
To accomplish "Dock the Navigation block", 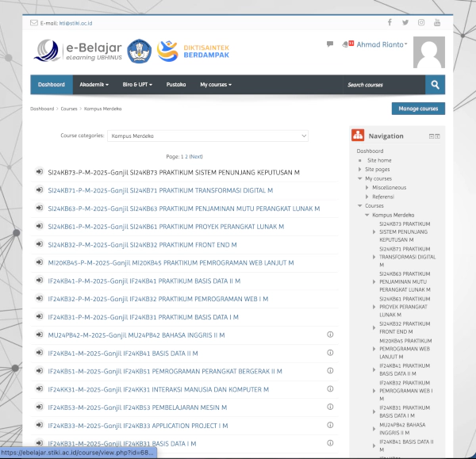I will click(437, 136).
